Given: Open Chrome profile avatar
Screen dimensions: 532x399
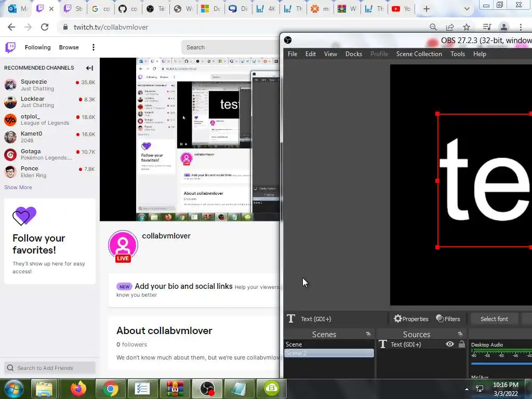Looking at the screenshot, I should 504,27.
